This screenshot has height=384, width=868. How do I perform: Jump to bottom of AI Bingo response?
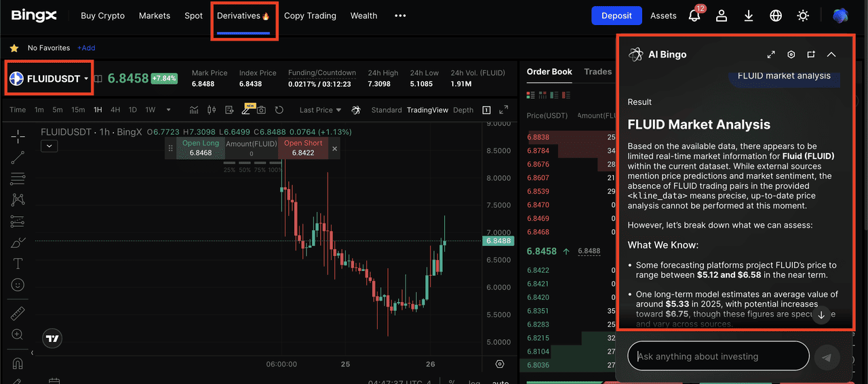[x=821, y=315]
